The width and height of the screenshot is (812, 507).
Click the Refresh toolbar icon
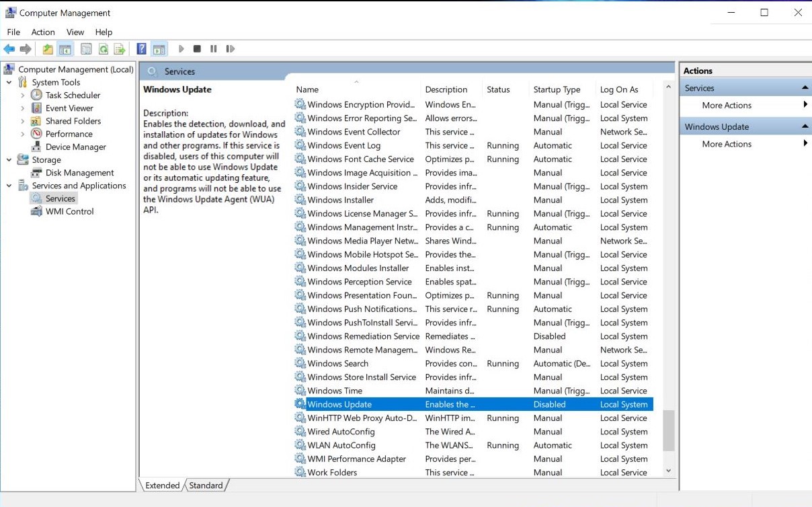coord(104,49)
